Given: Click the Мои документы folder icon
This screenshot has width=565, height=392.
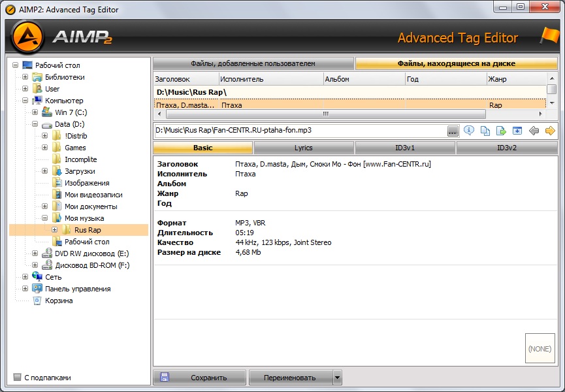Looking at the screenshot, I should 57,206.
